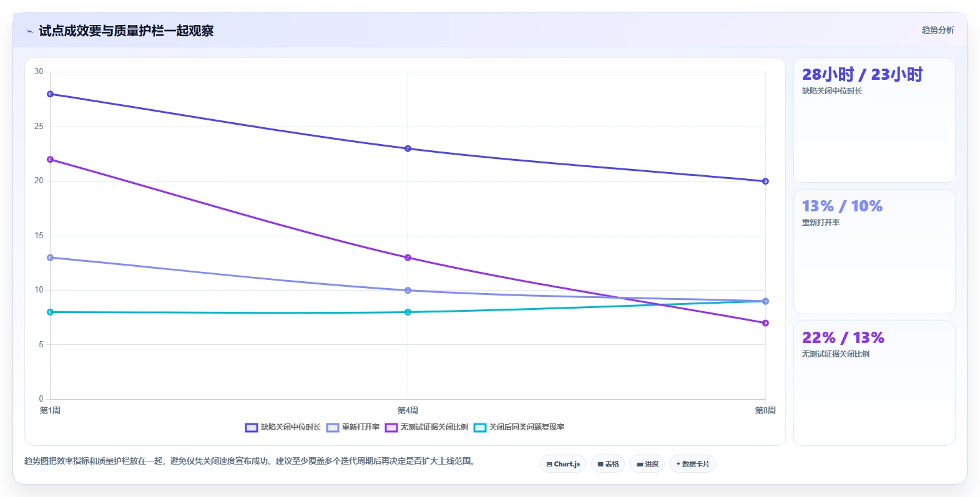The width and height of the screenshot is (980, 497).
Task: Click the 数据卡片 tag chip
Action: pyautogui.click(x=693, y=464)
